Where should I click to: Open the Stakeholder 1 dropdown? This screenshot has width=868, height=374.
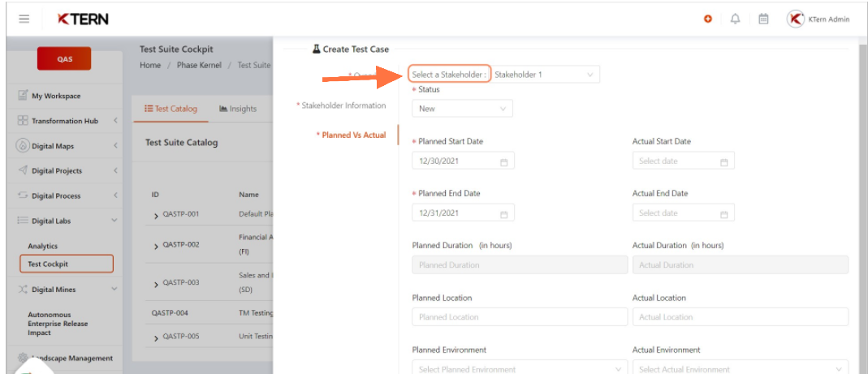[x=546, y=74]
